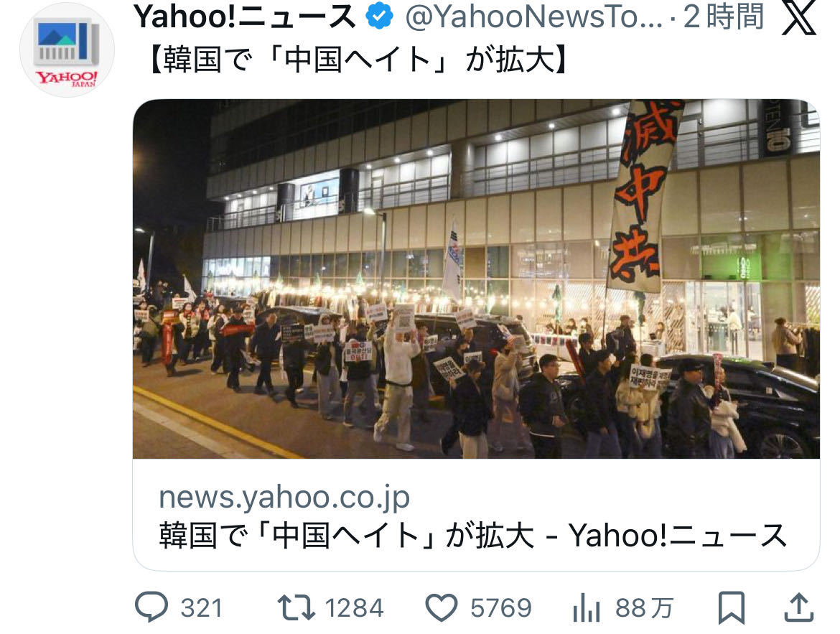
Task: Bookmark this post
Action: (x=732, y=607)
